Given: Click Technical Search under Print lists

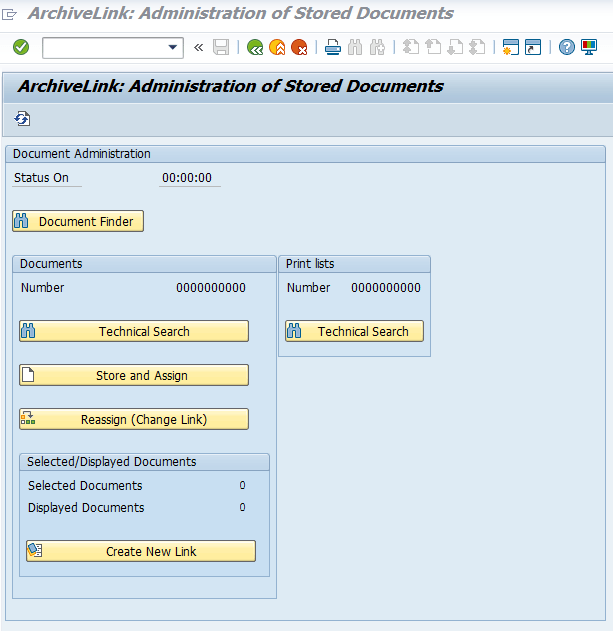Looking at the screenshot, I should click(x=355, y=331).
